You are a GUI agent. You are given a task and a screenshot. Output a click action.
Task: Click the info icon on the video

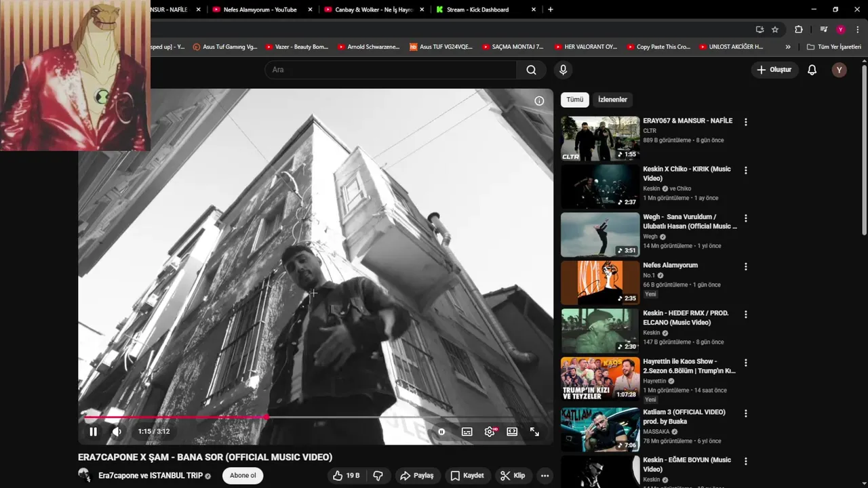pos(539,101)
